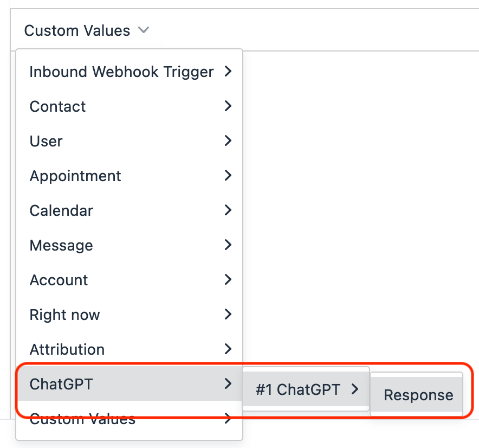Expand the Appointment submenu chevron
479x448 pixels.
point(228,175)
